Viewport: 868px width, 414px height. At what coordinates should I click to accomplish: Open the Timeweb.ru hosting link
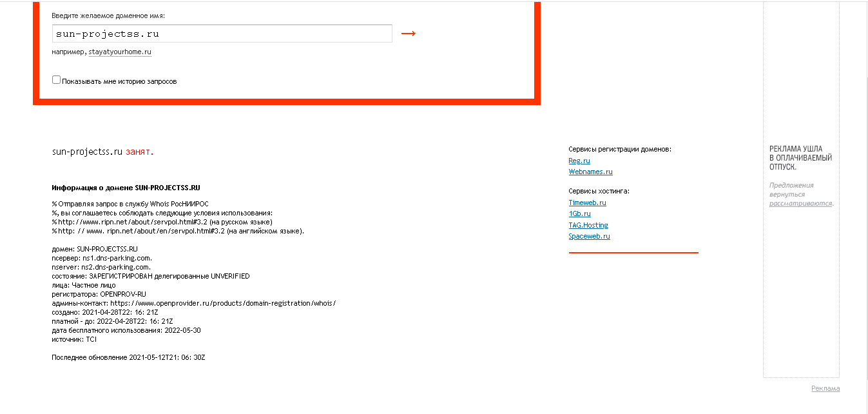coord(587,202)
